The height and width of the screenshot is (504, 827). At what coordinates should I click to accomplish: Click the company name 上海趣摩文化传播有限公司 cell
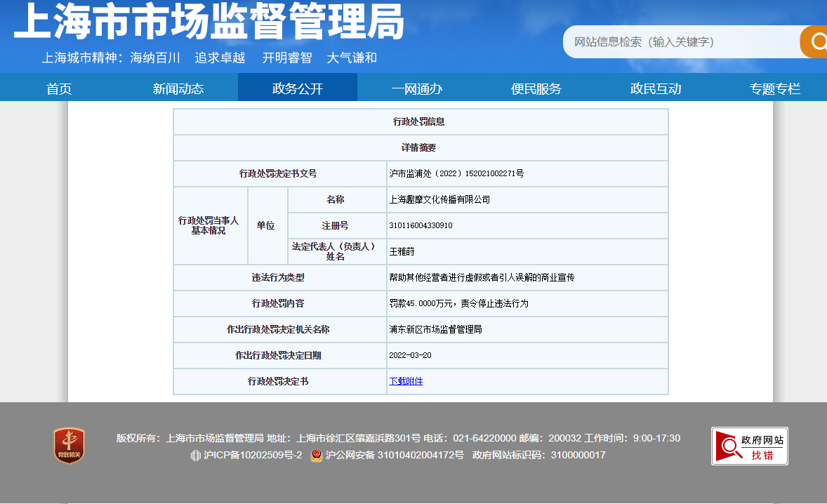coord(439,199)
